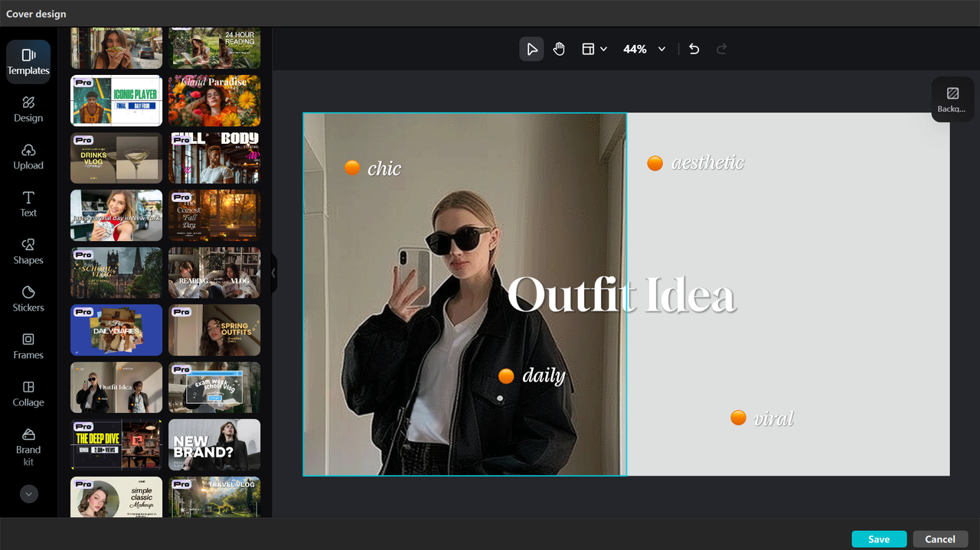Viewport: 980px width, 550px height.
Task: Undo the last action
Action: 694,49
